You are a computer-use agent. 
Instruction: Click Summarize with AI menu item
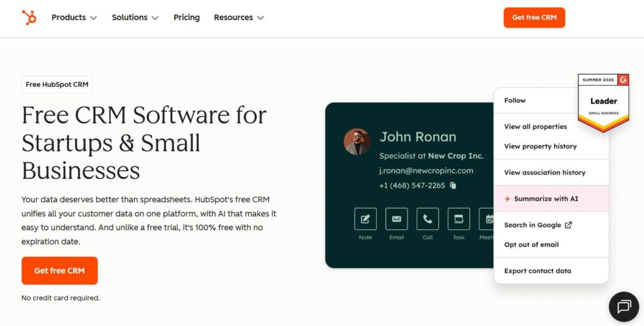pos(551,199)
